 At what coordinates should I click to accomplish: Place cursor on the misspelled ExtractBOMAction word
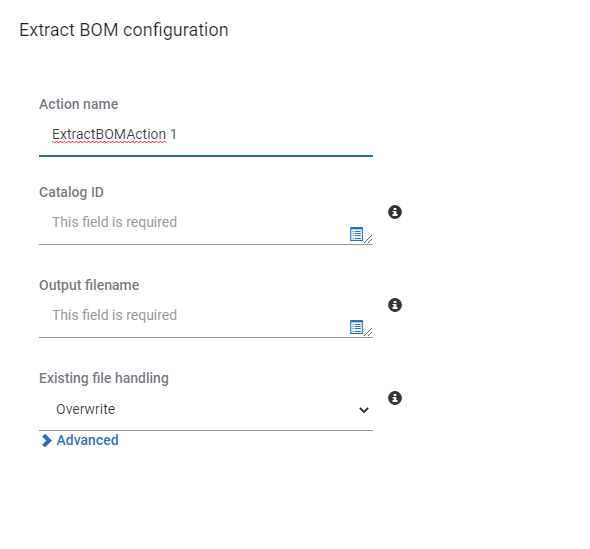coord(109,134)
